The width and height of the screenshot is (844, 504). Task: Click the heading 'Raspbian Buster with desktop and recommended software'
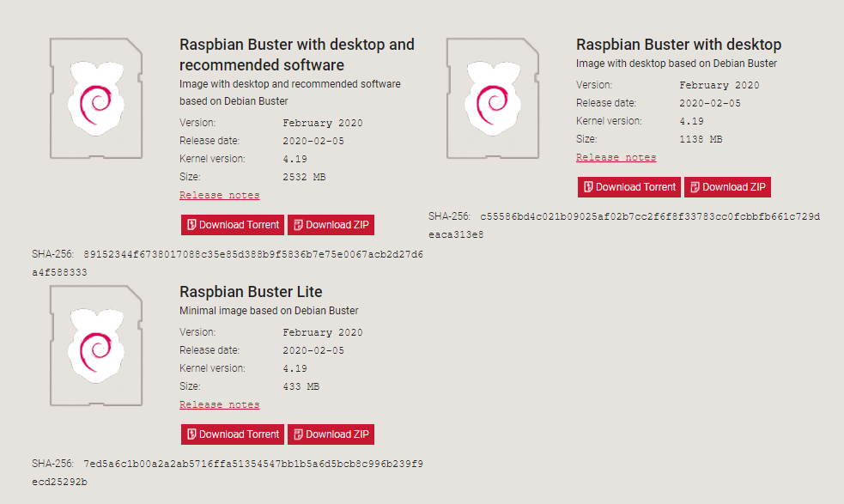[x=297, y=54]
